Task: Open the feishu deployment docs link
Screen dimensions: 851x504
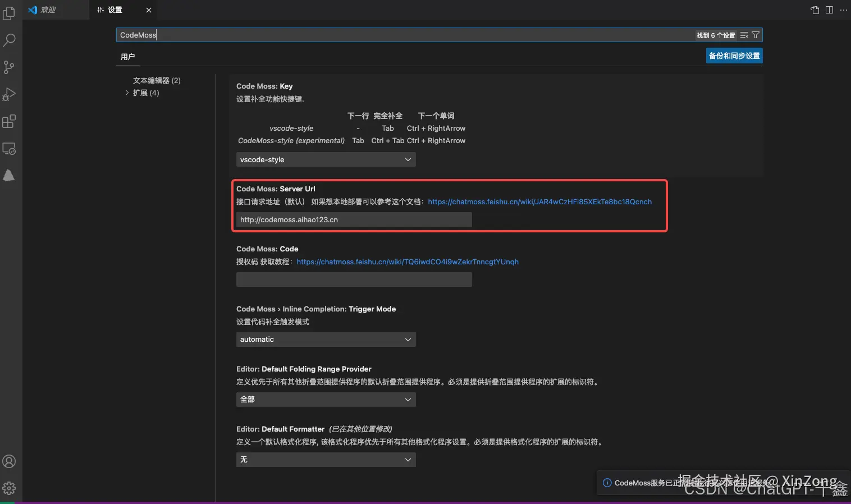Action: tap(539, 201)
